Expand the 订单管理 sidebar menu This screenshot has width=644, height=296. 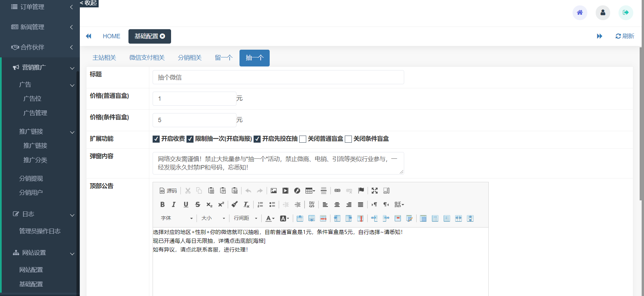point(40,7)
